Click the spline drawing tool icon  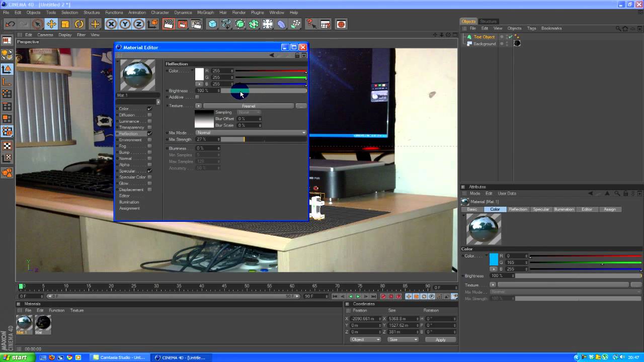click(226, 24)
